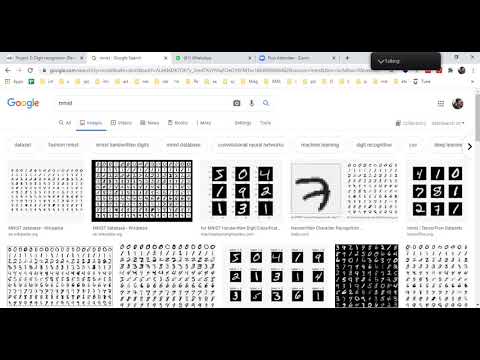Open the Google account avatar by the apps grid
This screenshot has width=480, height=360.
pos(458,103)
